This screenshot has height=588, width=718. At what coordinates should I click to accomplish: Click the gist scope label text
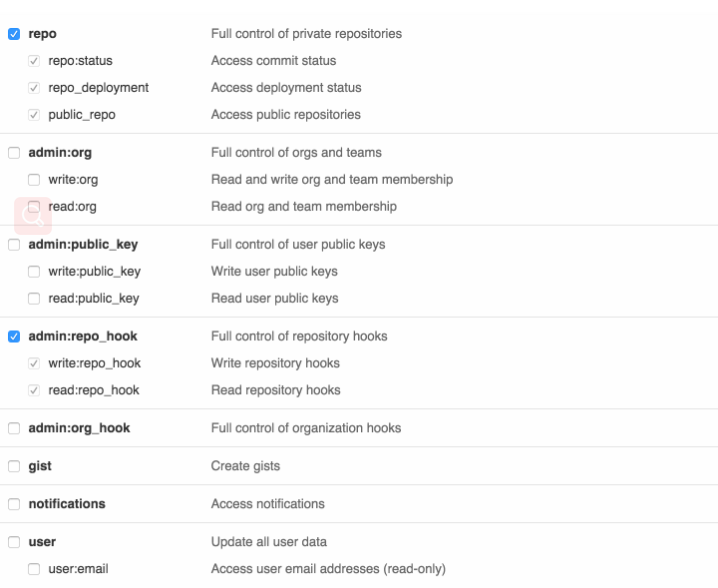[38, 467]
